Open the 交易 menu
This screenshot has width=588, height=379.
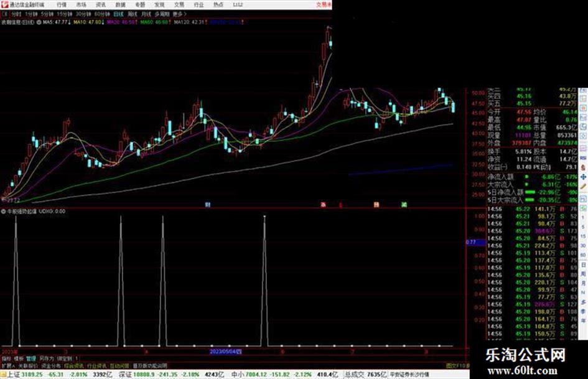[179, 4]
